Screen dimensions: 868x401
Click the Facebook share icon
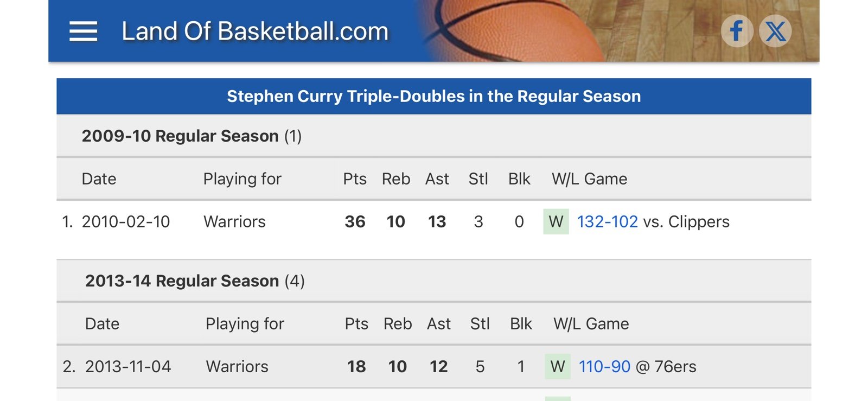[737, 31]
